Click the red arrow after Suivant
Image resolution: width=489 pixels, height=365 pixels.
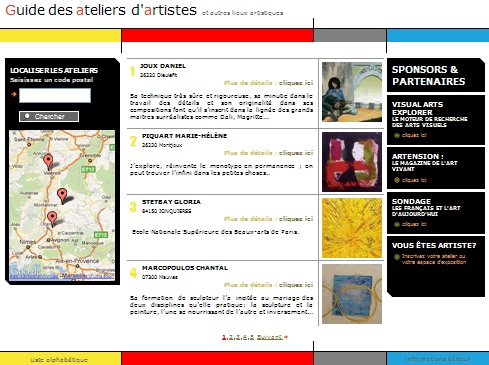point(286,337)
